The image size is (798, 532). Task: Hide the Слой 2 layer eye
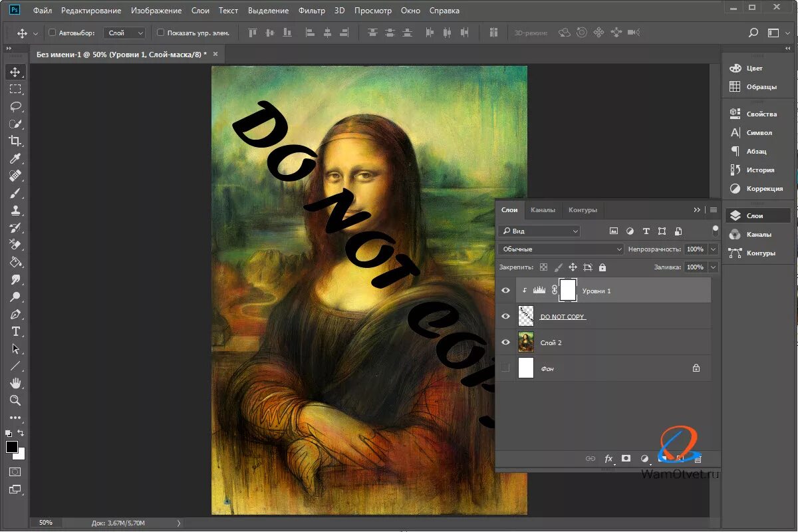(505, 342)
